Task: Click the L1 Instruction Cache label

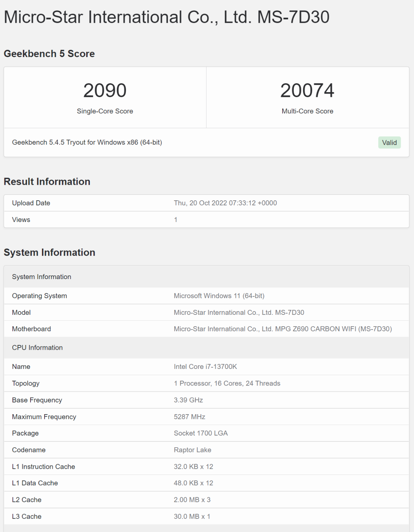Action: click(43, 467)
